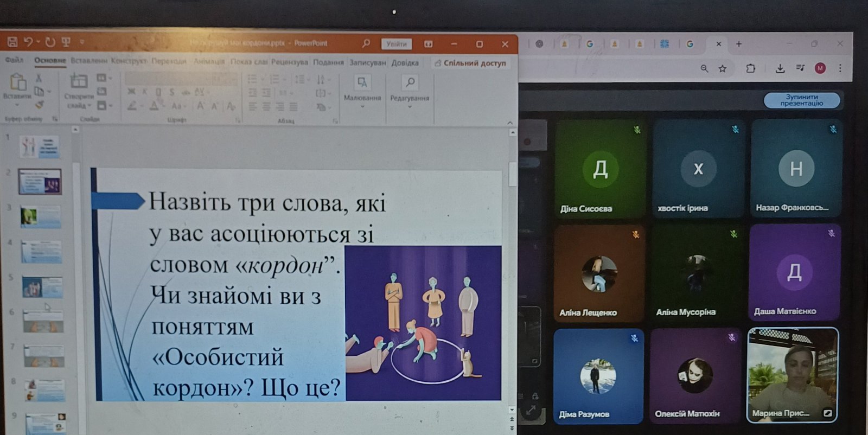
Task: Open the Chrome media control icon
Action: (x=801, y=68)
